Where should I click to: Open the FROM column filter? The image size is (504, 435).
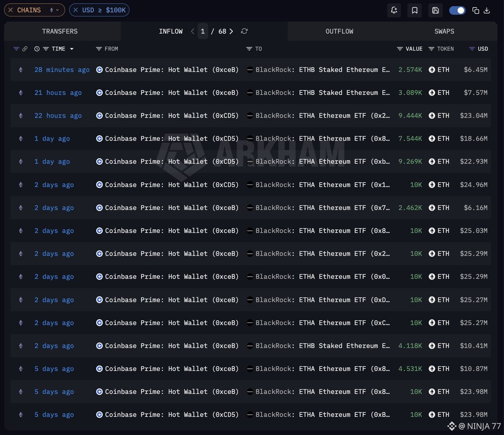[x=99, y=49]
